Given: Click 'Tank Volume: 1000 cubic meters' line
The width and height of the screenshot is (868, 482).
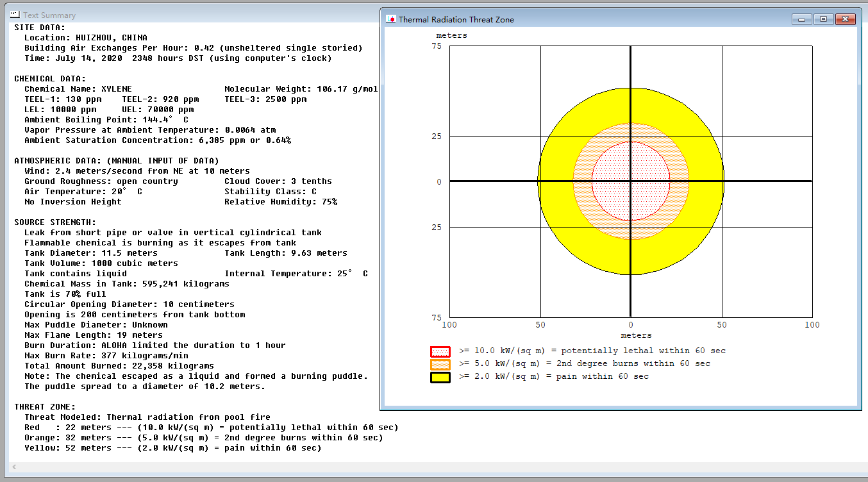Looking at the screenshot, I should tap(101, 263).
